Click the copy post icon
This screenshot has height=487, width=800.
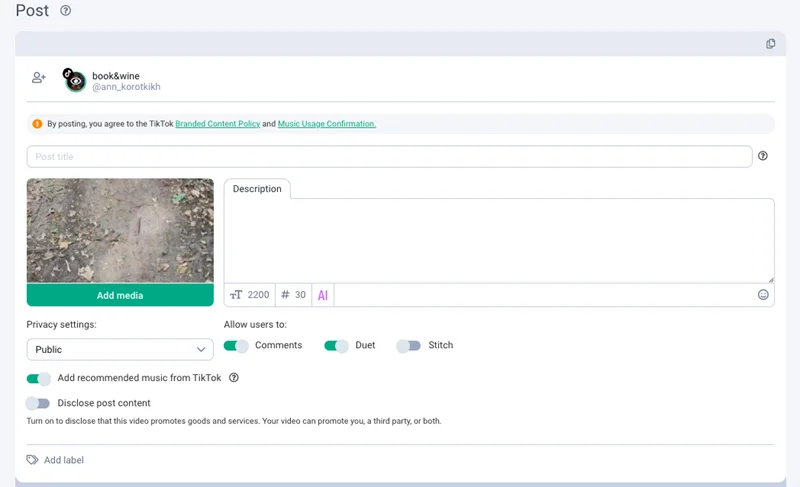coord(770,44)
